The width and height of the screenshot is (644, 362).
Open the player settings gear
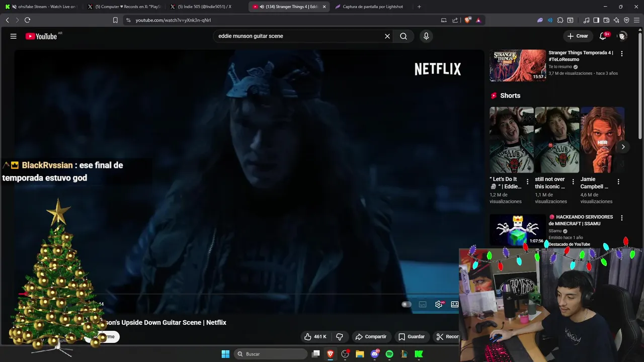439,304
